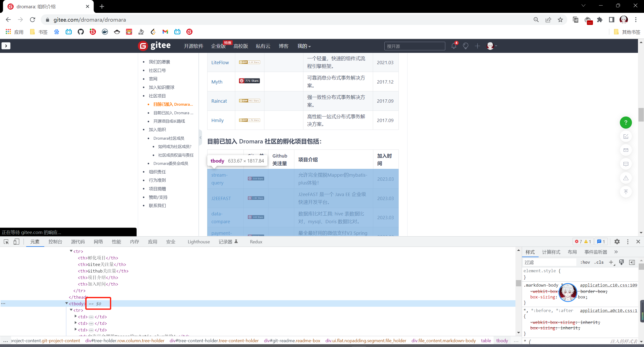This screenshot has width=644, height=347.
Task: Click the Gitee notification bell icon
Action: (454, 46)
